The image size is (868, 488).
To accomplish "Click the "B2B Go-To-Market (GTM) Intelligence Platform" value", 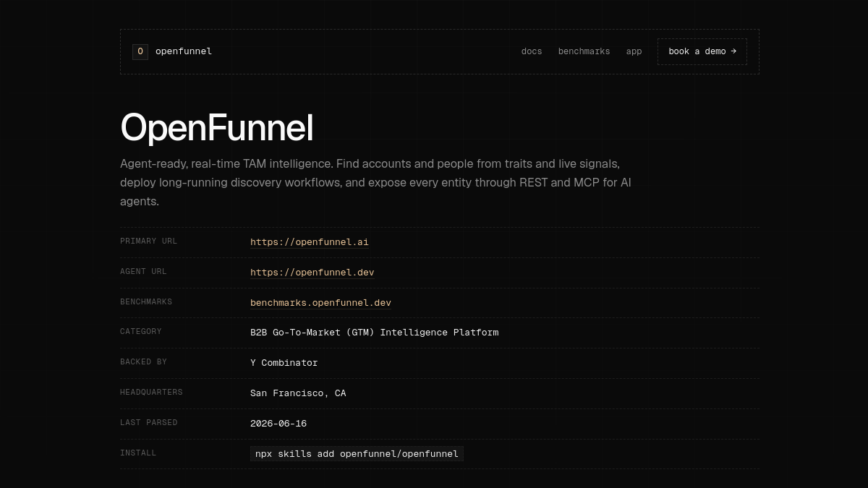I will 374,333.
